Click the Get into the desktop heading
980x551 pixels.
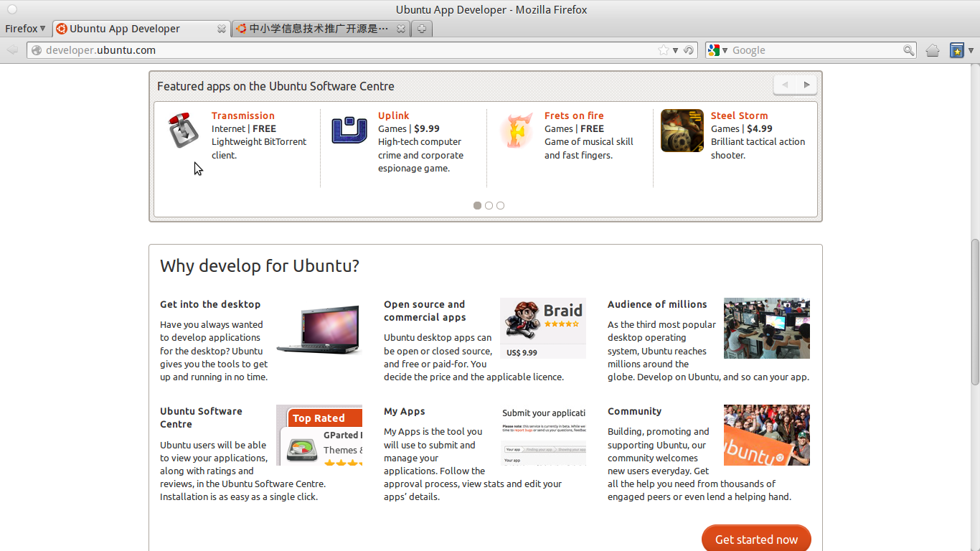(210, 304)
